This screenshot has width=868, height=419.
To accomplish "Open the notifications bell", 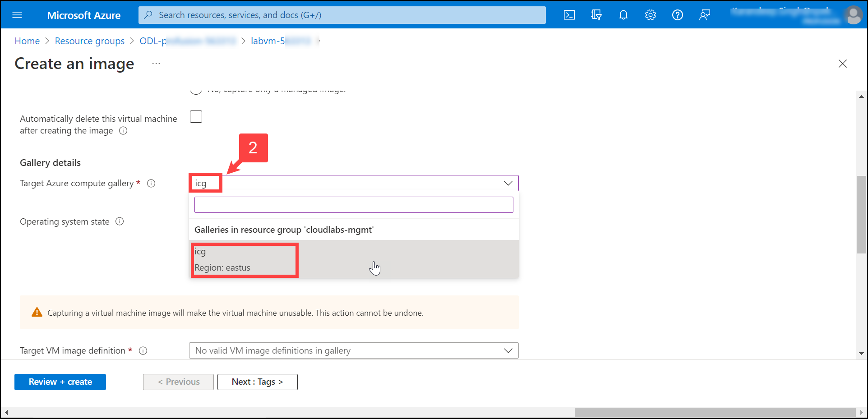I will pos(623,15).
